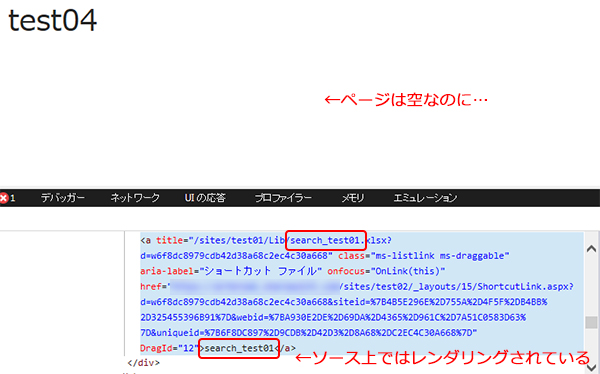Screen dimensions: 600x374
Task: Select class value "ms-listlink ms-draggable"
Action: coord(440,256)
